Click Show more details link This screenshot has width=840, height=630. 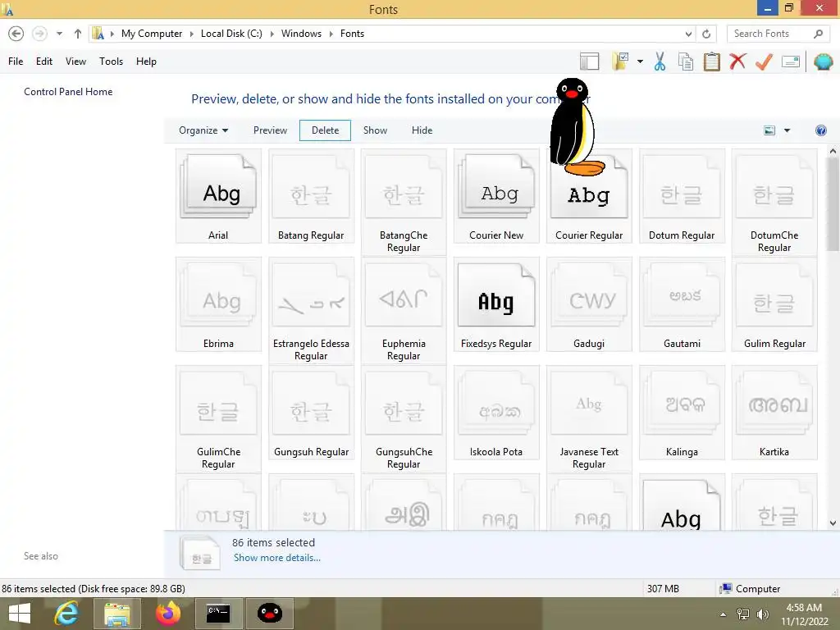pyautogui.click(x=277, y=558)
